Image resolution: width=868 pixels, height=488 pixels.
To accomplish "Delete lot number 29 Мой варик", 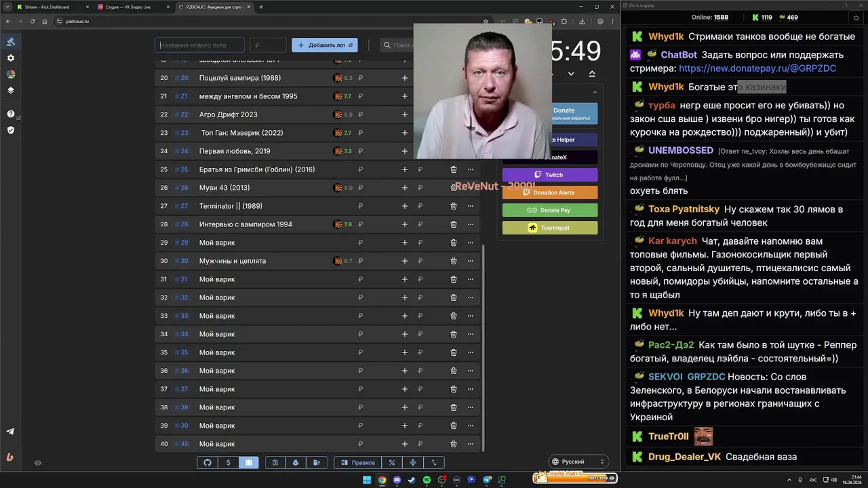I will 454,243.
